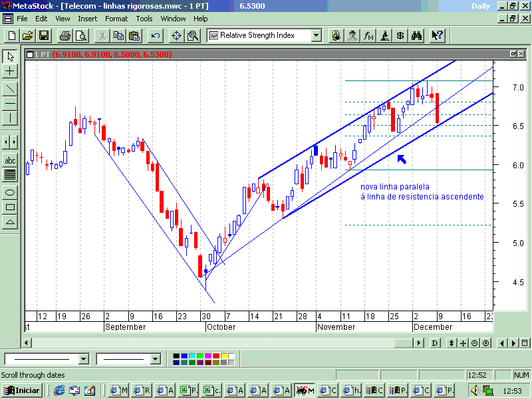Click the chart annotation text 'nova linha paralela'
Viewport: 532px width, 399px height.
click(395, 187)
